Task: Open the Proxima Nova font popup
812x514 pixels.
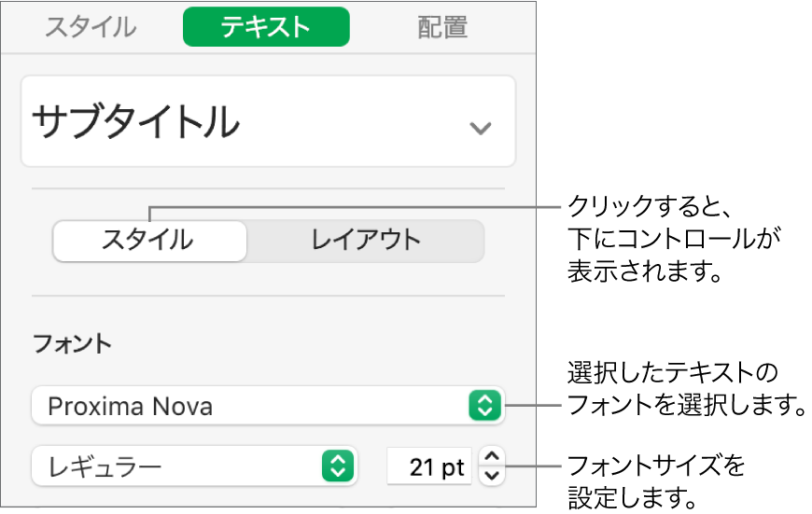Action: click(268, 405)
